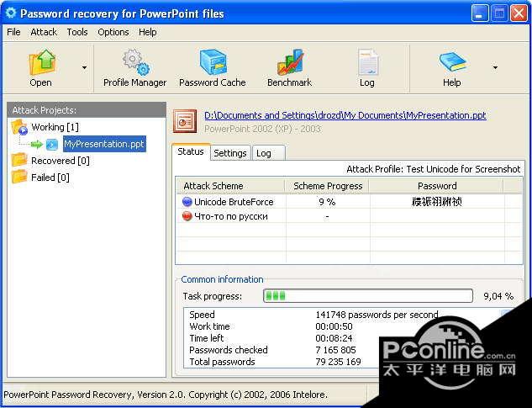Image resolution: width=532 pixels, height=408 pixels.
Task: Click the PowerPoint file icon beside file path
Action: 185,121
